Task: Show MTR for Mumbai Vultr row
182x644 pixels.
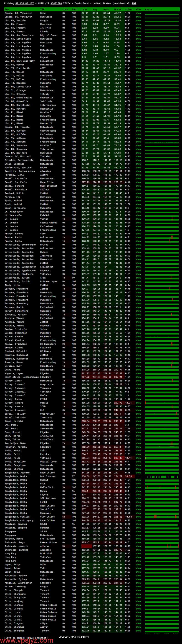Action: coord(138,451)
